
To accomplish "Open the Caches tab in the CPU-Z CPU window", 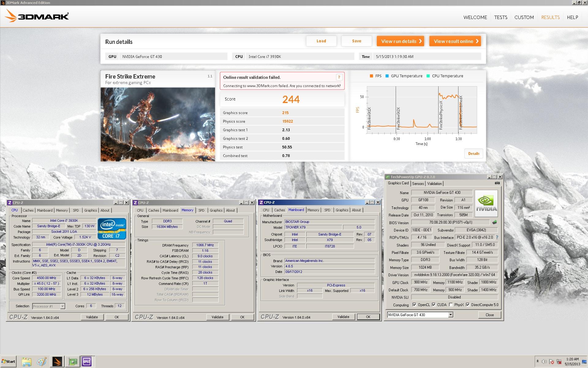I will [x=28, y=210].
